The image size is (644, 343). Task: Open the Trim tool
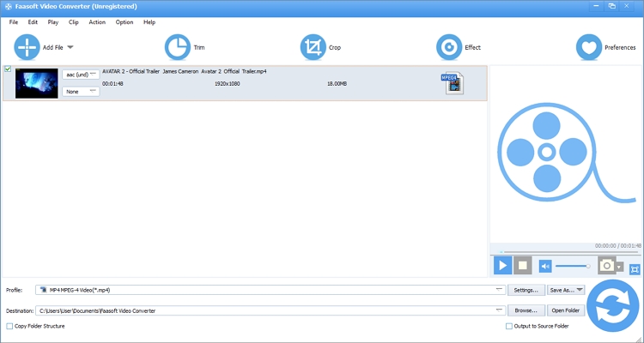178,47
